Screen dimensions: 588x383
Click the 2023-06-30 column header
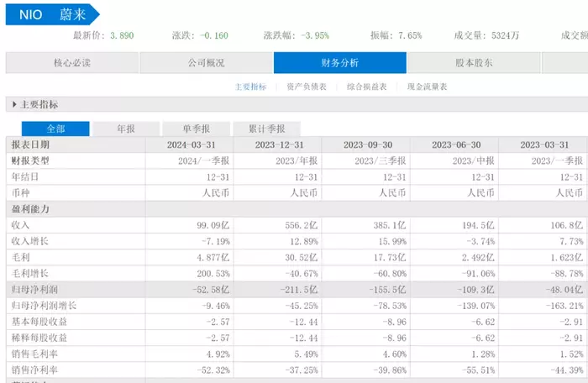point(454,144)
